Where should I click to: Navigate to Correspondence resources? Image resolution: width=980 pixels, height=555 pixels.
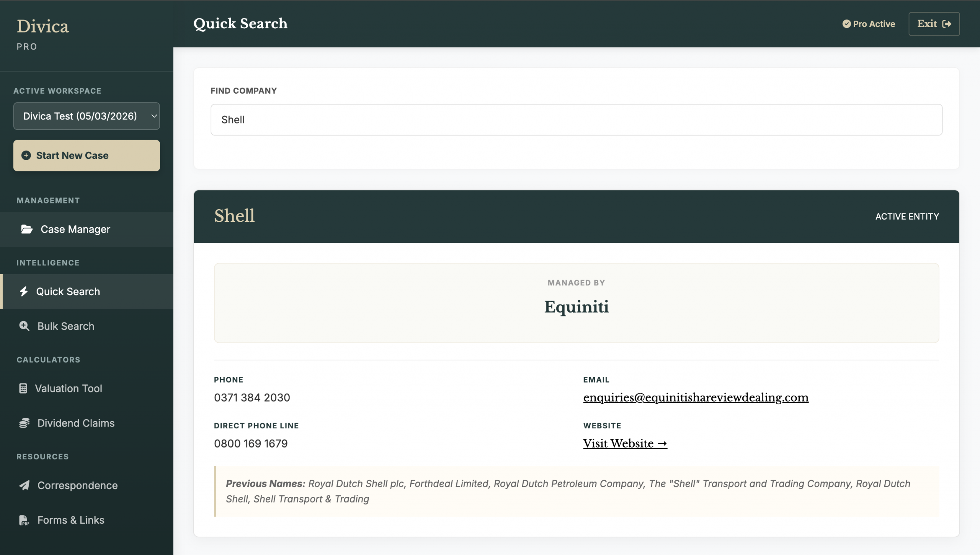tap(87, 485)
